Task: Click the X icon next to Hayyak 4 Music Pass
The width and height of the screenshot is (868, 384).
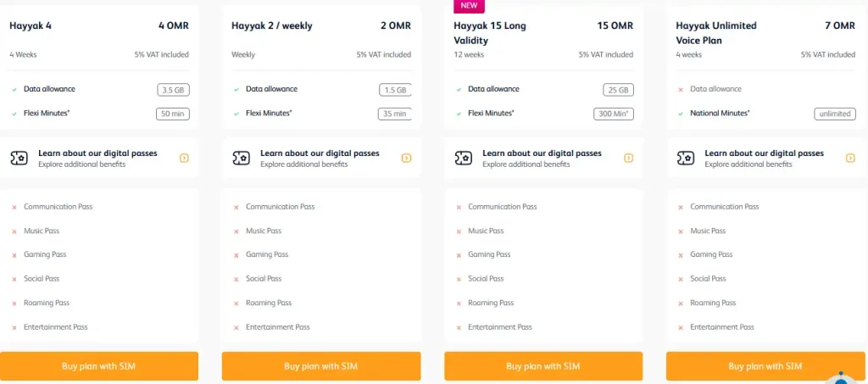Action: click(x=14, y=231)
